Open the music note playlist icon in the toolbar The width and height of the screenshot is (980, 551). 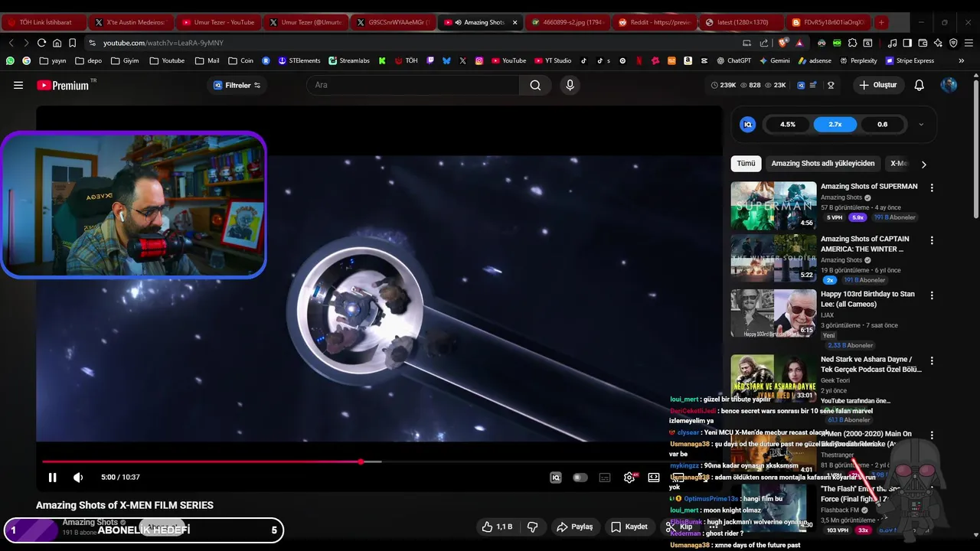tap(892, 43)
